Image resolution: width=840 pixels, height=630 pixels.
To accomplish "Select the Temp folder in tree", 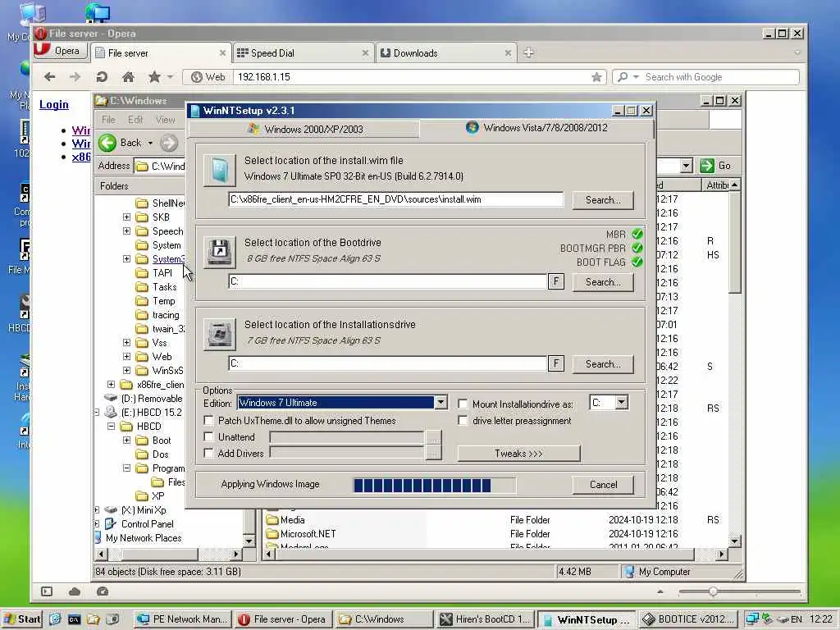I will pyautogui.click(x=163, y=300).
